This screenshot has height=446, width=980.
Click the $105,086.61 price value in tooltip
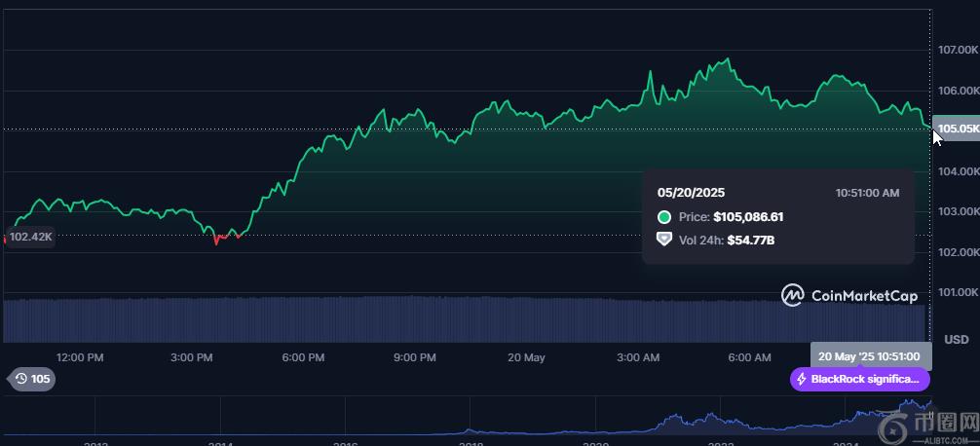[748, 217]
